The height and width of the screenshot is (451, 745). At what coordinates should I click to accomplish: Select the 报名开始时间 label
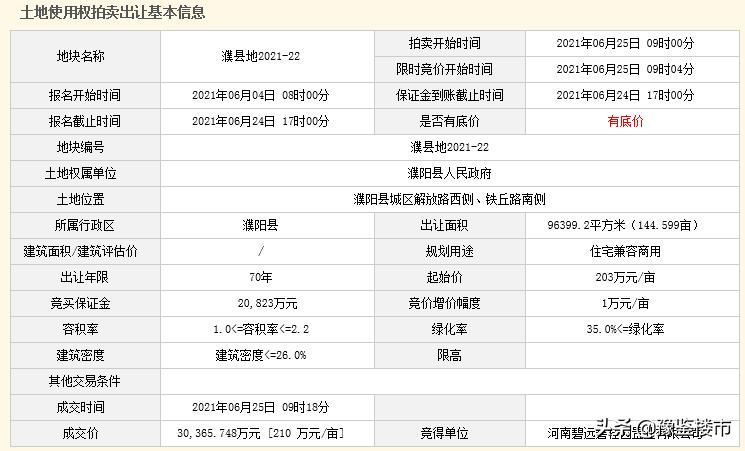pos(85,95)
